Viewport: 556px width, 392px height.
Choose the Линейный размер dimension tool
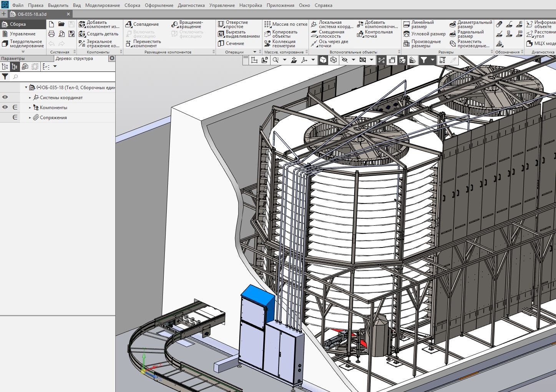418,24
